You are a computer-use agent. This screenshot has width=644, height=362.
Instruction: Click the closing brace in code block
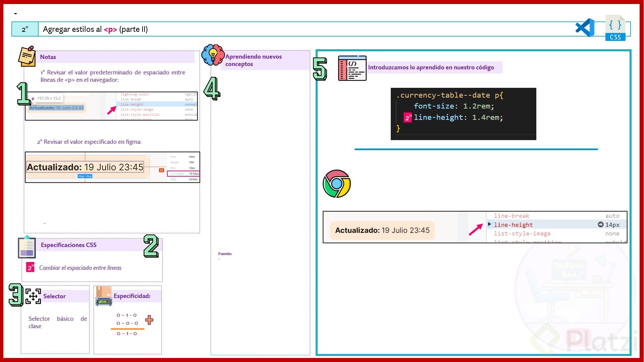point(398,128)
